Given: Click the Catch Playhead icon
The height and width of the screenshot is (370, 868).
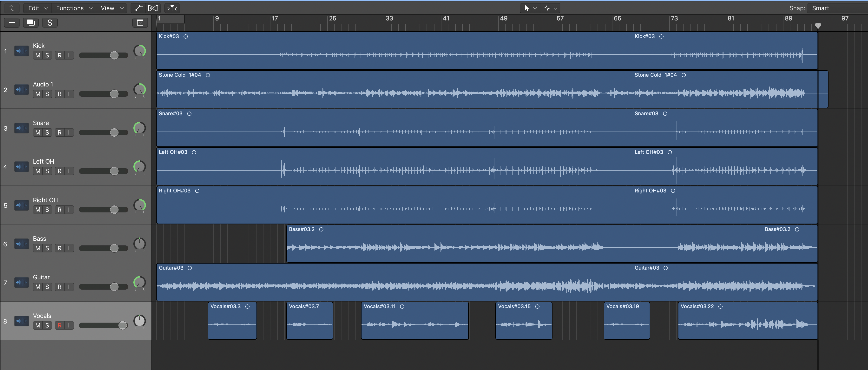Looking at the screenshot, I should tap(172, 8).
